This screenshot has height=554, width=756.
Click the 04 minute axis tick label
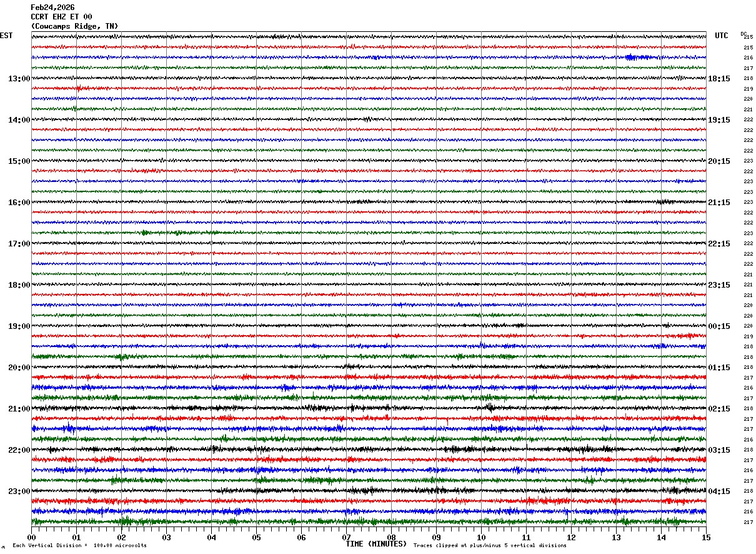212,537
